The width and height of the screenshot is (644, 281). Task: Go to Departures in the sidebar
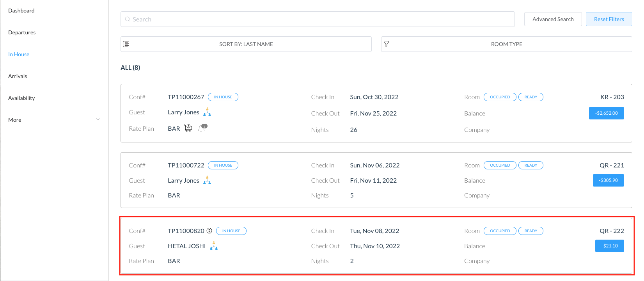[x=22, y=32]
